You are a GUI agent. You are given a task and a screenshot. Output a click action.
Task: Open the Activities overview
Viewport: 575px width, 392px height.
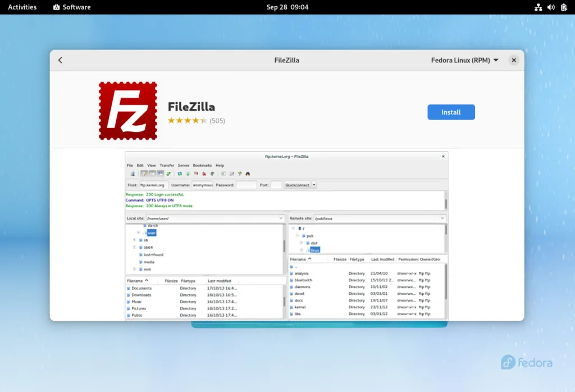pos(22,7)
